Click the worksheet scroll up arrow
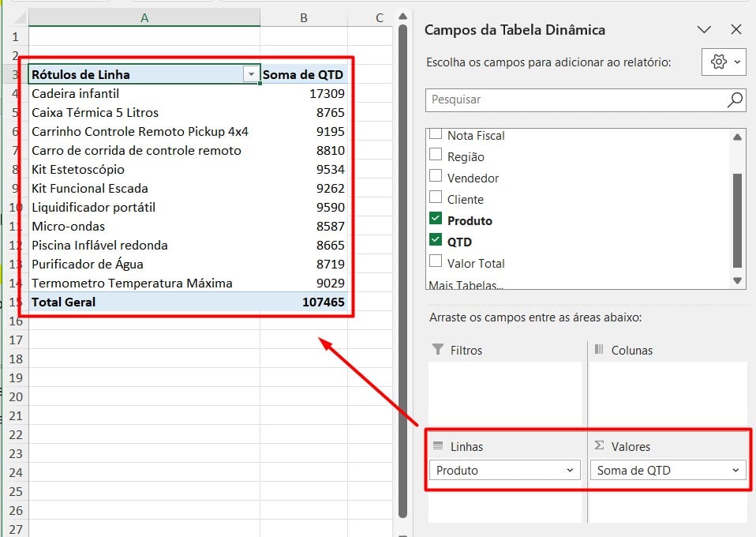The width and height of the screenshot is (756, 537). coord(403,17)
